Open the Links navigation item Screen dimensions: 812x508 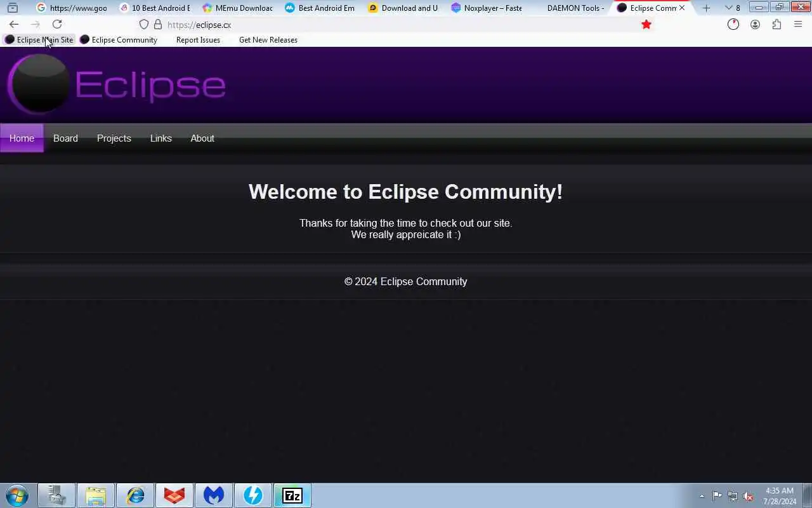click(161, 138)
